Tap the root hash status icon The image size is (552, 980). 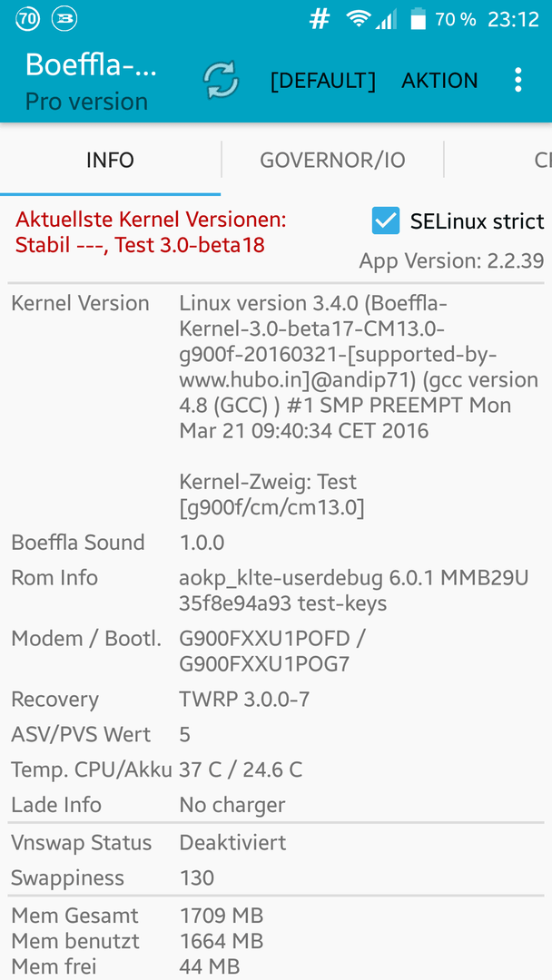pyautogui.click(x=320, y=19)
